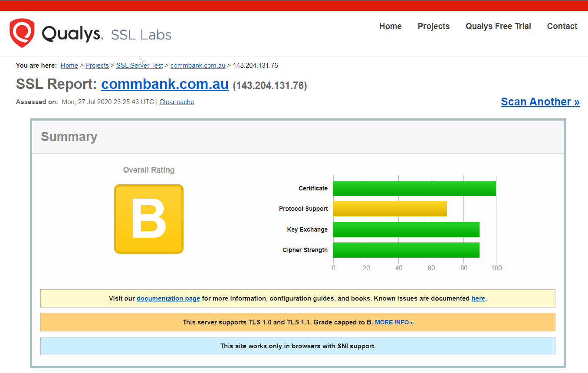Click Scan Another link
588x373 pixels.
[x=540, y=102]
